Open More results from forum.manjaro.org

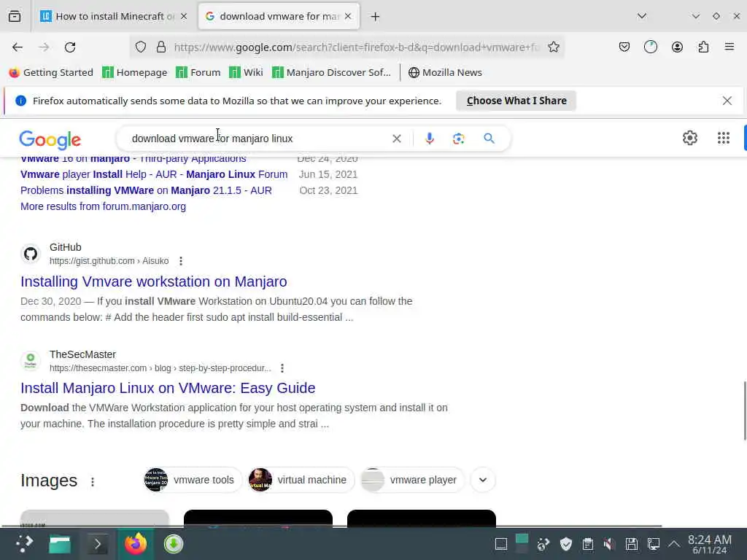click(103, 206)
